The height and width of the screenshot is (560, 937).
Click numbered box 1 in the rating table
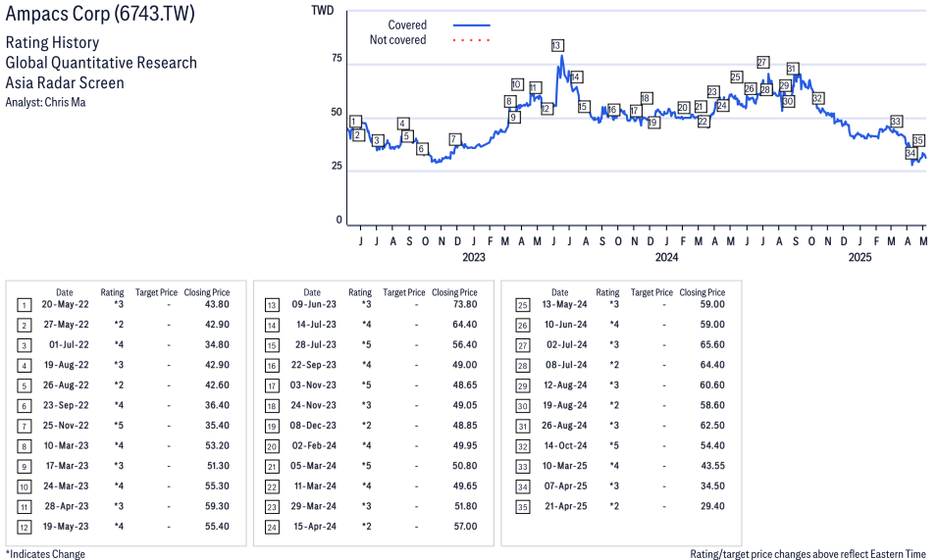point(24,306)
